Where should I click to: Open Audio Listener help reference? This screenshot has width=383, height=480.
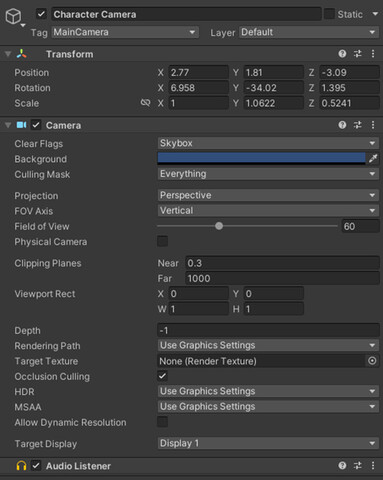tap(342, 466)
